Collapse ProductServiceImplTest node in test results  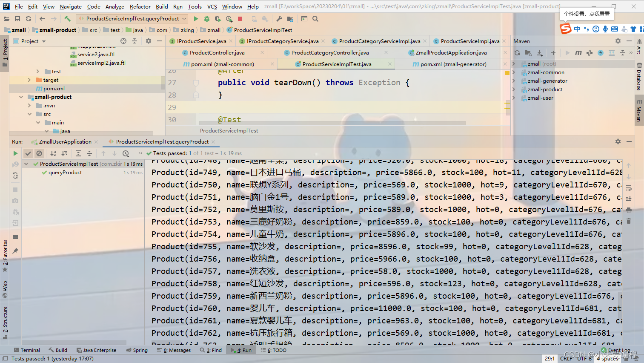26,164
